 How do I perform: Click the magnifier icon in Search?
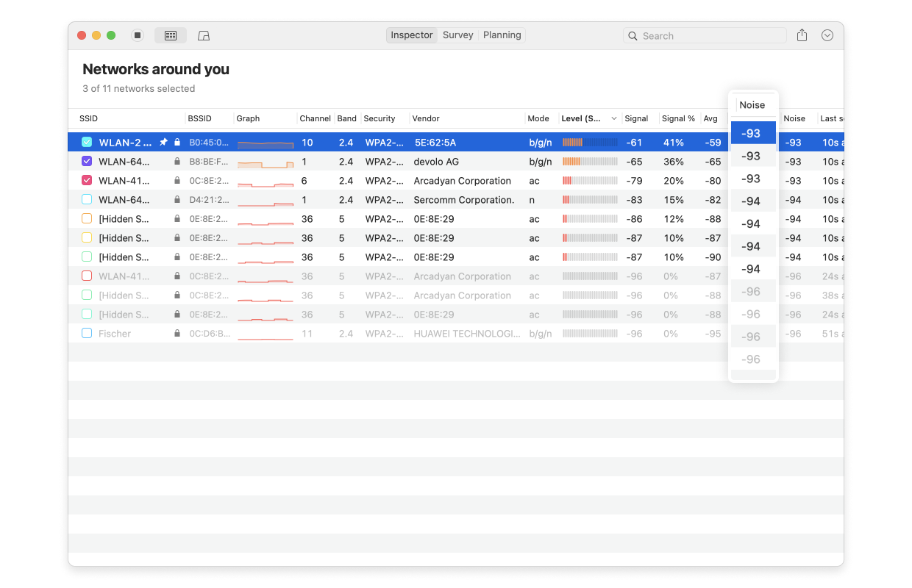633,35
